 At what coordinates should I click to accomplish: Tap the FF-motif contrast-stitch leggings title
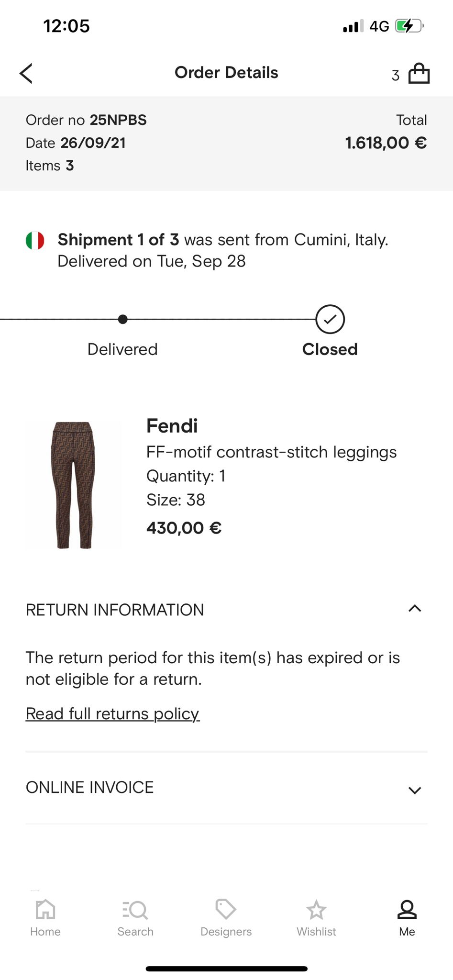click(x=271, y=452)
